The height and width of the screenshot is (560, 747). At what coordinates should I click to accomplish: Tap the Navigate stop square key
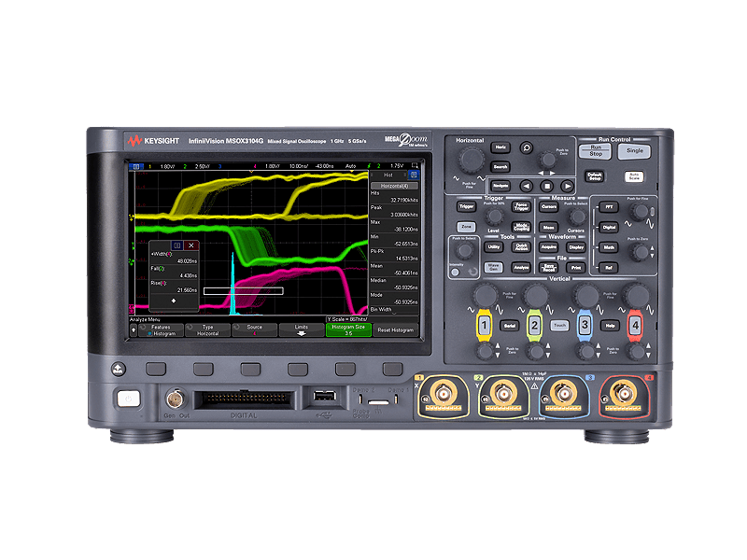pyautogui.click(x=547, y=186)
